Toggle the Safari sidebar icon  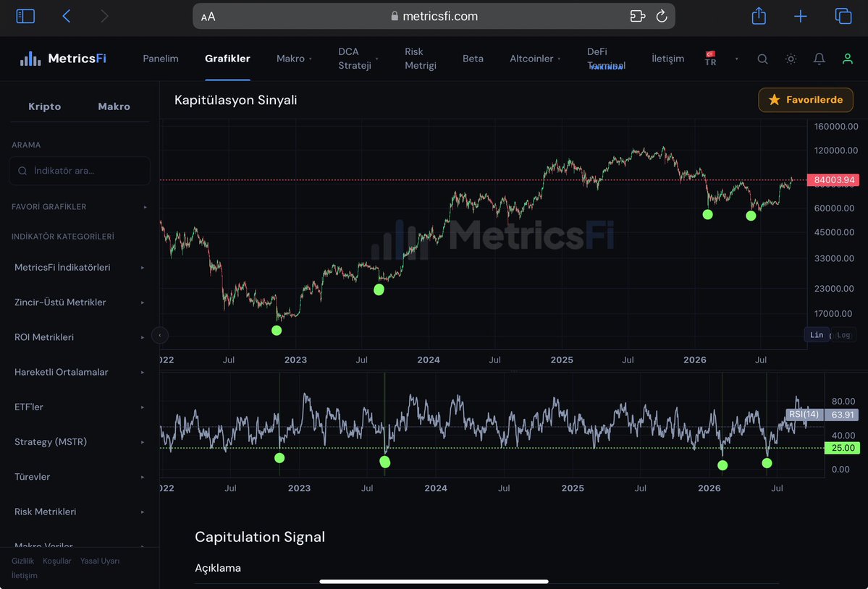25,16
